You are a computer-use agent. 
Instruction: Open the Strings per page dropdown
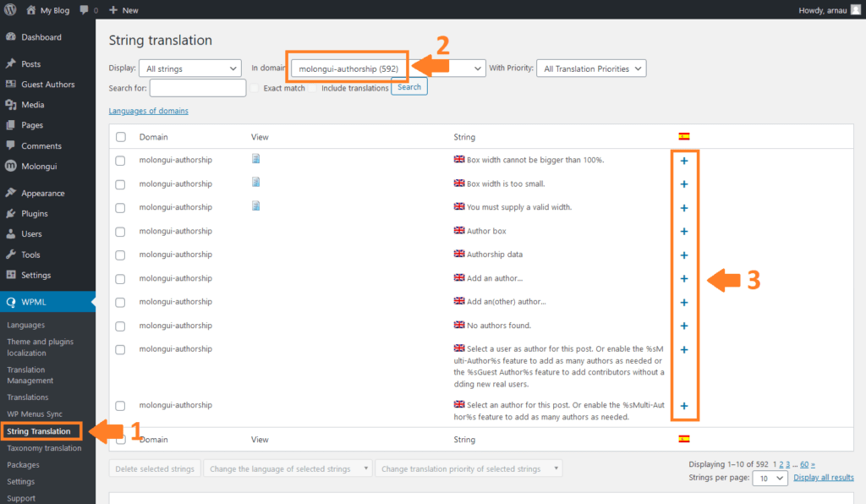point(770,478)
